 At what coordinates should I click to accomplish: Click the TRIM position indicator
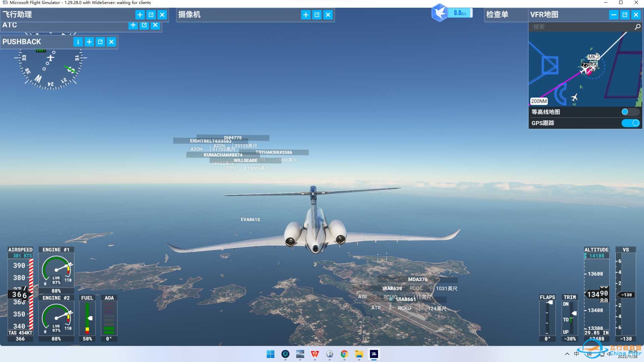point(570,318)
